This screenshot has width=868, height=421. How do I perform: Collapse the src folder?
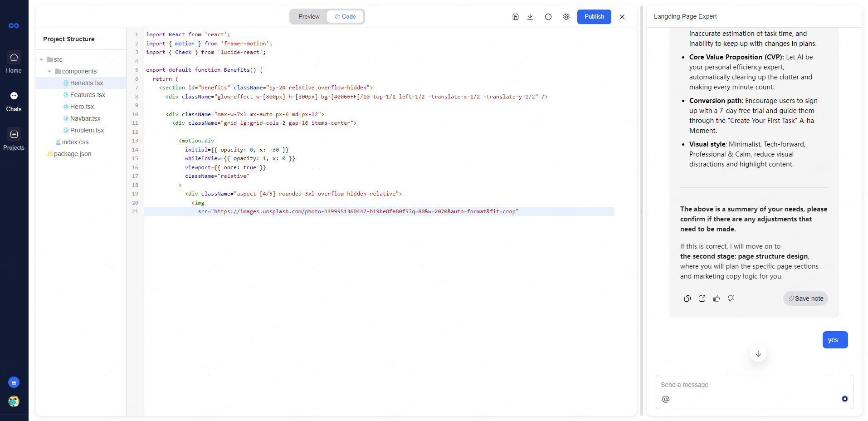42,59
